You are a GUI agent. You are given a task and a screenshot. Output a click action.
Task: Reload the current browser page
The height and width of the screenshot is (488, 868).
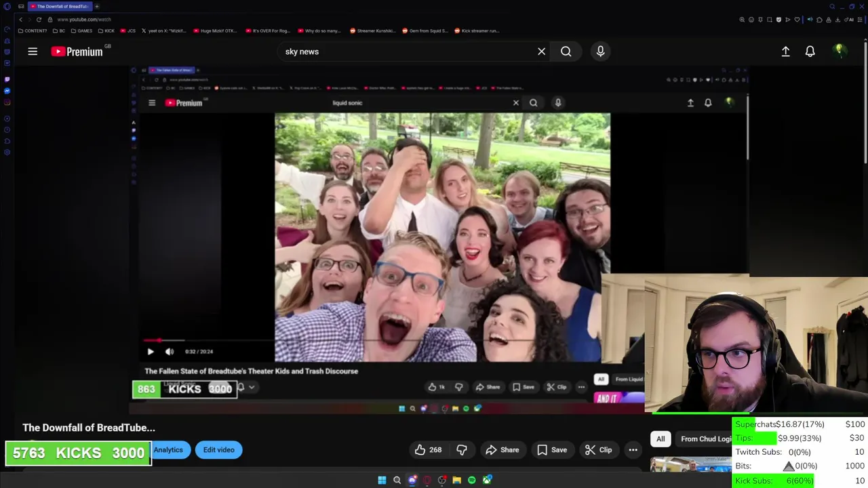coord(39,20)
